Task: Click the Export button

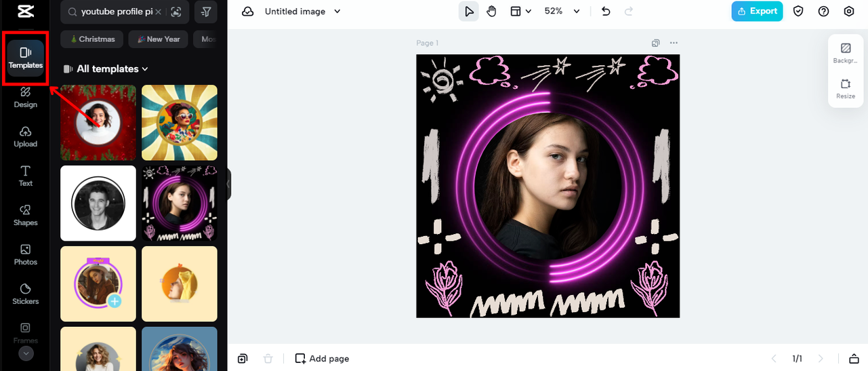Action: pos(757,12)
